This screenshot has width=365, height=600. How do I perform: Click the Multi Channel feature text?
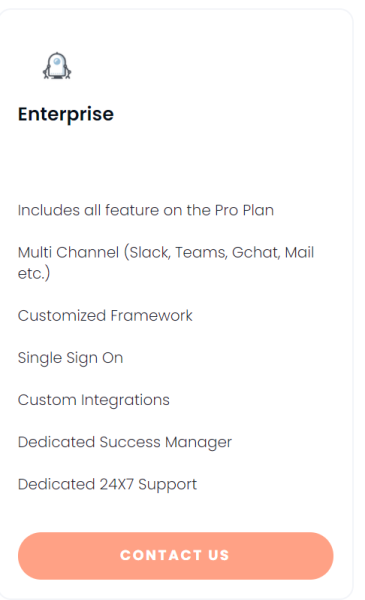tap(166, 263)
